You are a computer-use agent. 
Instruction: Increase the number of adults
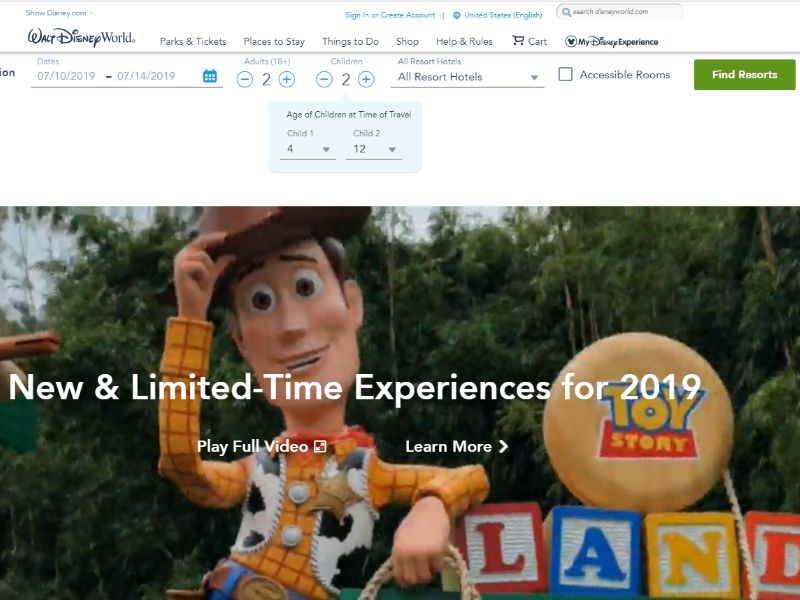point(287,80)
